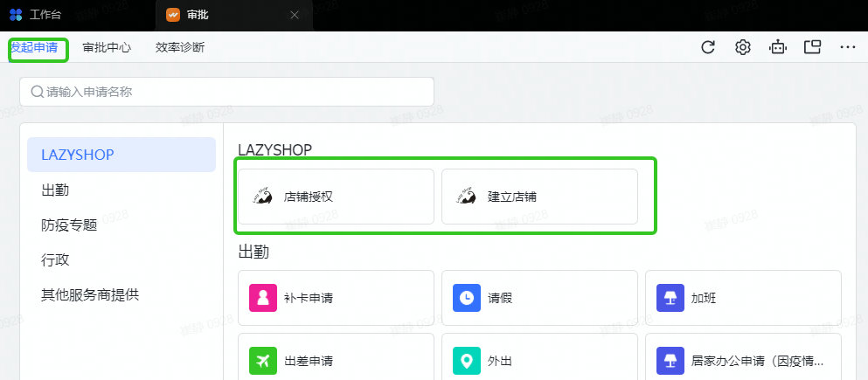This screenshot has width=868, height=380.
Task: Click the teal location pin 外出 icon
Action: point(466,361)
